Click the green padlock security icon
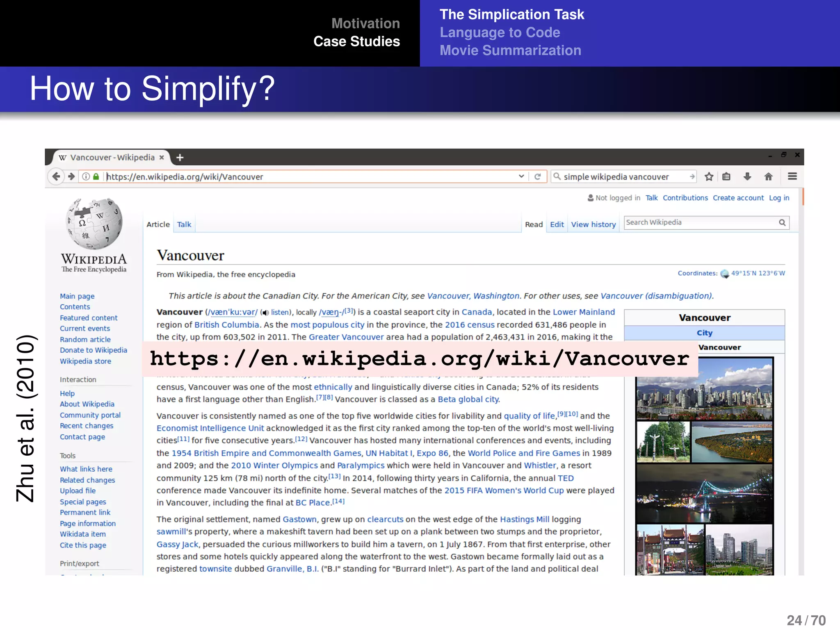This screenshot has height=630, width=840. pos(96,176)
